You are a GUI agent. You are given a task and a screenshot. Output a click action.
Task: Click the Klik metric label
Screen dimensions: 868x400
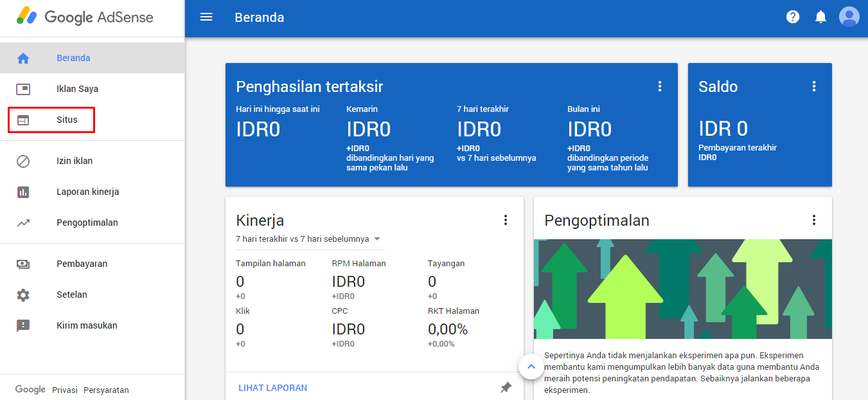click(243, 311)
